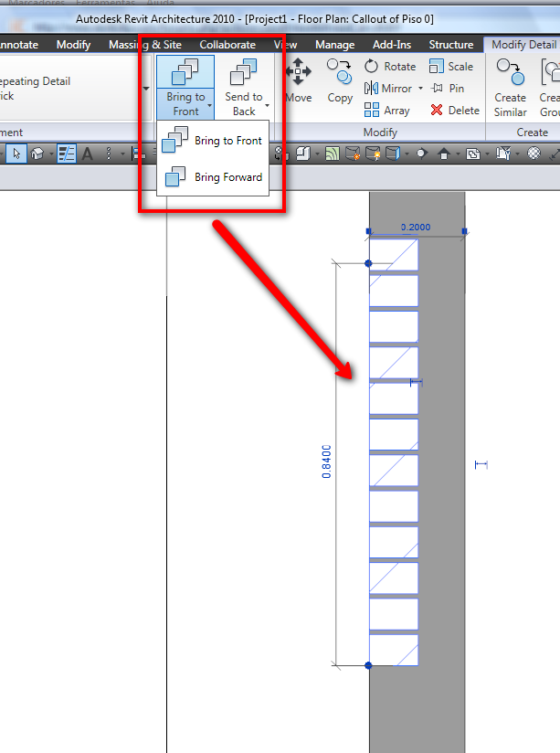This screenshot has height=753, width=560.
Task: Select the Array tool
Action: 387,111
